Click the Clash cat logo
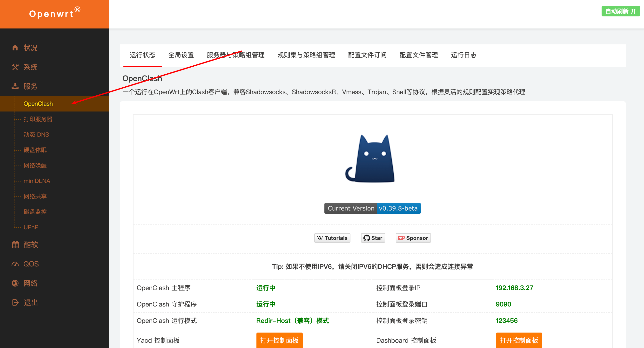644x348 pixels. pos(370,159)
